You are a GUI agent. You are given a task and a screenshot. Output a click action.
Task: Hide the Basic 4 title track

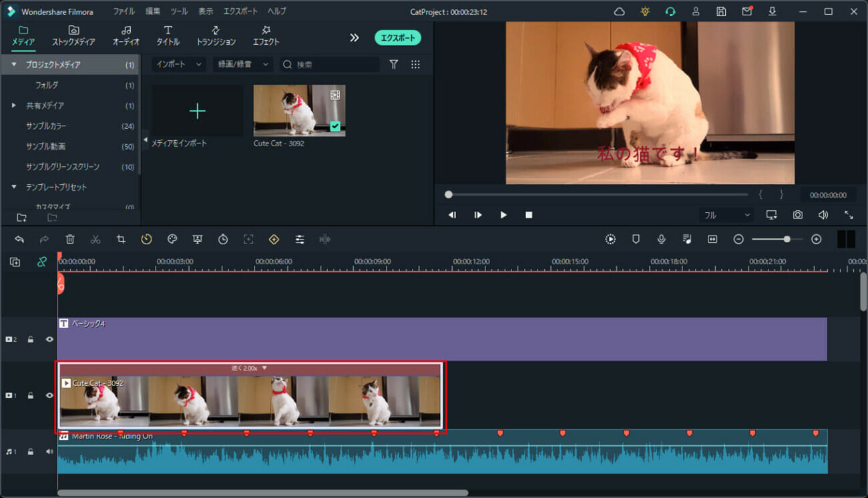(49, 339)
